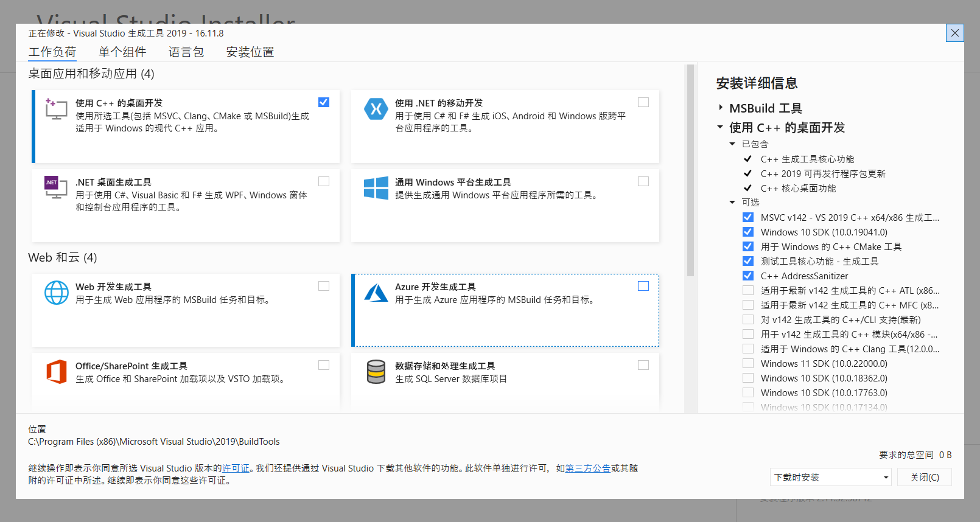The image size is (980, 522).
Task: Click the data storage database icon
Action: click(376, 372)
